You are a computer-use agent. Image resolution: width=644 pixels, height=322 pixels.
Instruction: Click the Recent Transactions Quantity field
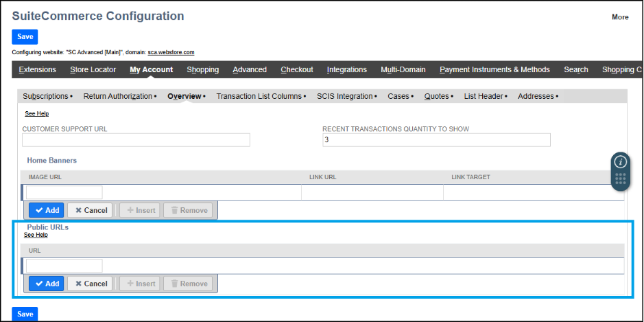pos(436,140)
